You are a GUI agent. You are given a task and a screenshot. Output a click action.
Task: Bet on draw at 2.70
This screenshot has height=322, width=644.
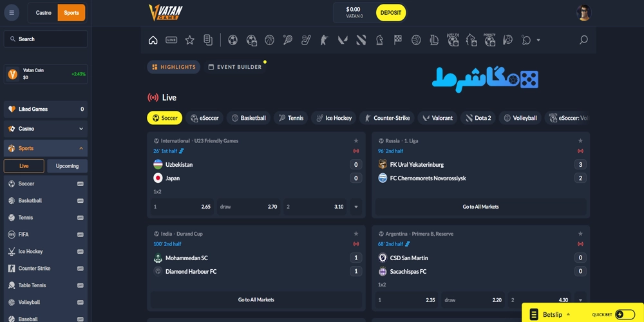click(x=249, y=207)
